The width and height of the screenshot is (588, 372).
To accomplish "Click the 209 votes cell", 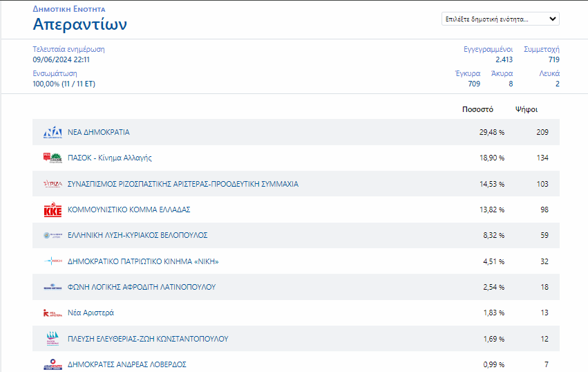I will pos(542,132).
